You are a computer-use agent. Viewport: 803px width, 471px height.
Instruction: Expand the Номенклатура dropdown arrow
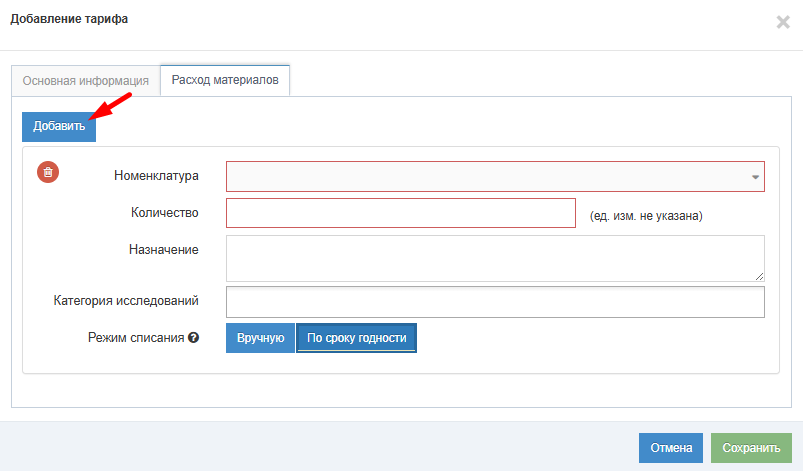(x=755, y=177)
